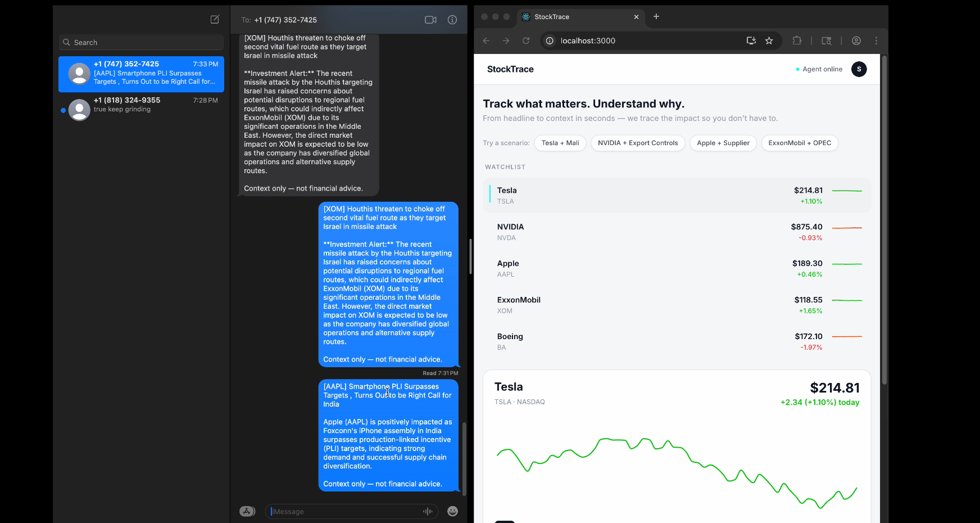Click the browser back arrow
Image resolution: width=980 pixels, height=523 pixels.
click(487, 40)
